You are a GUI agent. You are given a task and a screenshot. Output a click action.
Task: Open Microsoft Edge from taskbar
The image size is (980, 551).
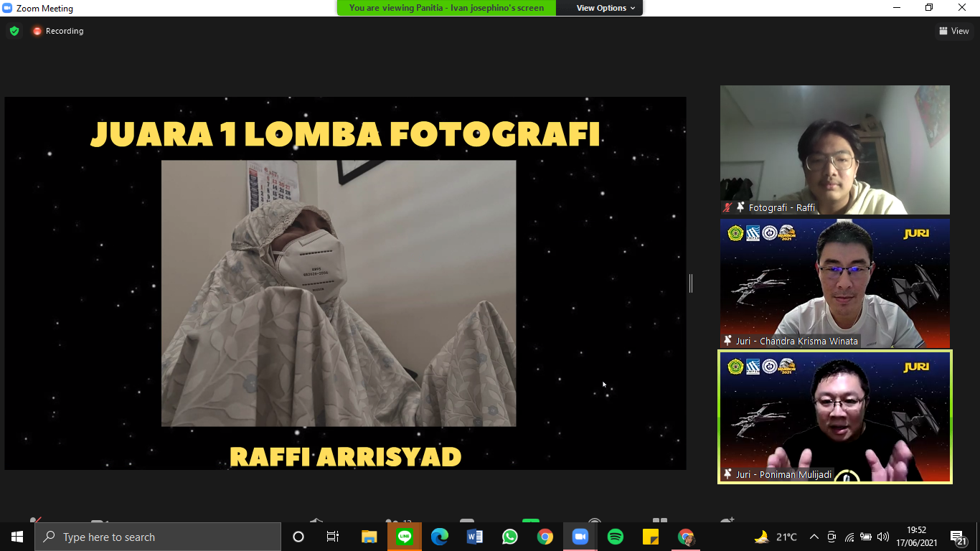pyautogui.click(x=440, y=537)
